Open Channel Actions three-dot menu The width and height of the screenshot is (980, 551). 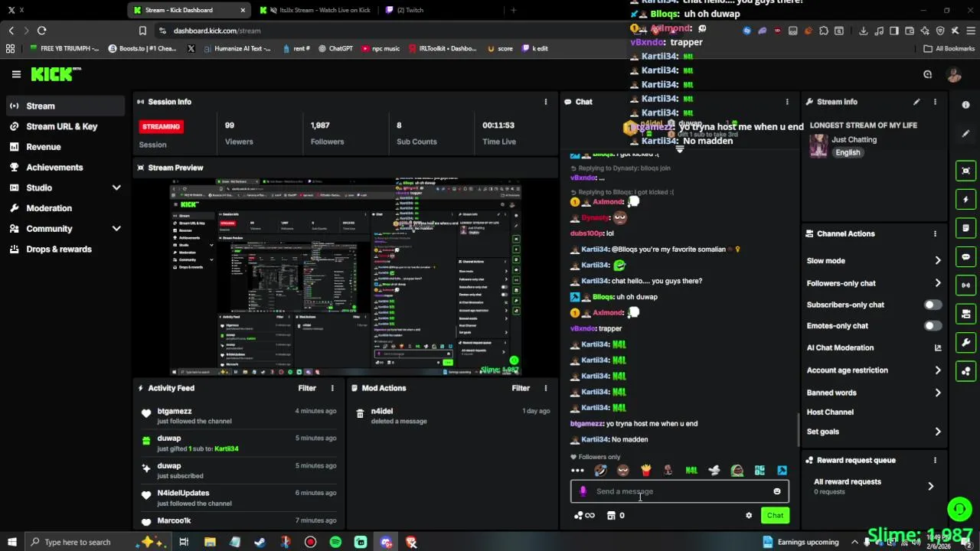point(935,233)
